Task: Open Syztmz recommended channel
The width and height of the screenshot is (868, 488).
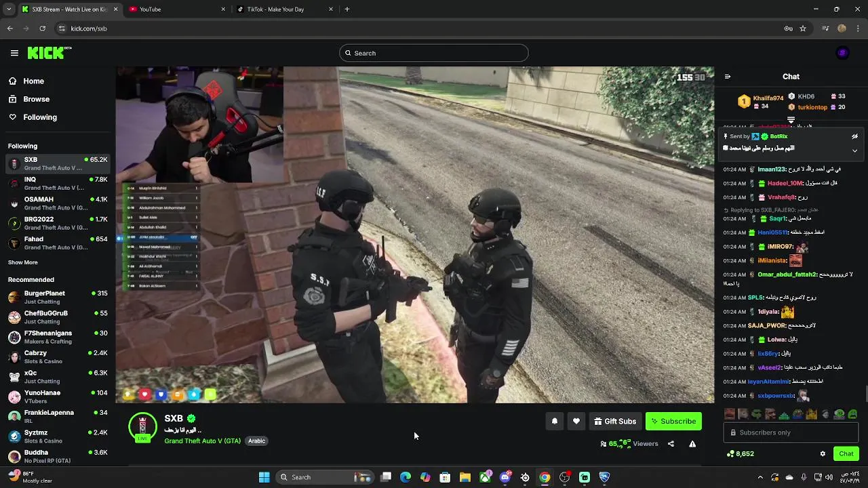Action: pyautogui.click(x=58, y=436)
